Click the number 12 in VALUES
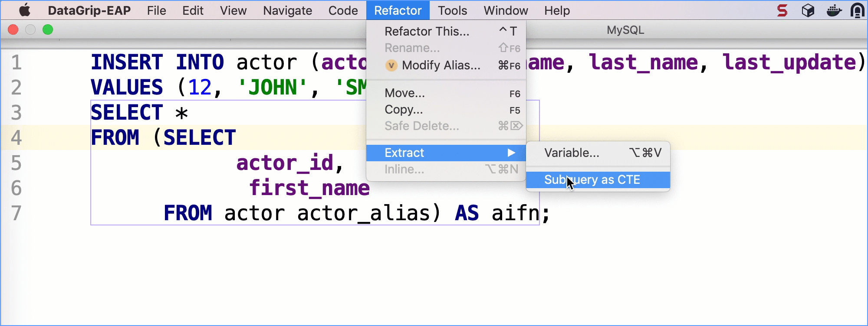Viewport: 868px width, 326px height. 200,88
